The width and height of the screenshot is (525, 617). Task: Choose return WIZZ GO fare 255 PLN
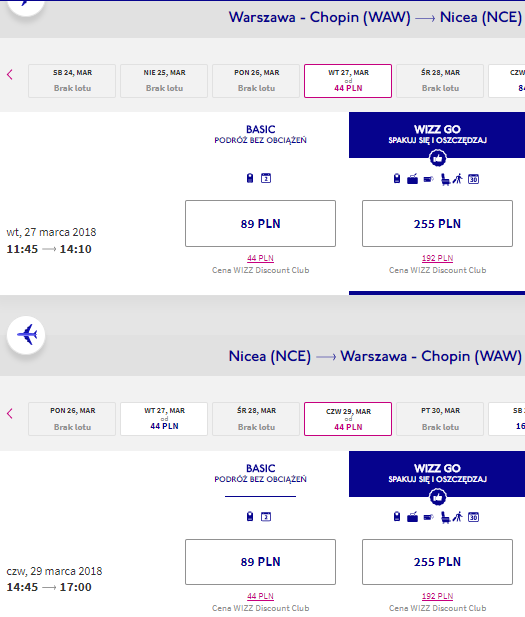point(437,562)
